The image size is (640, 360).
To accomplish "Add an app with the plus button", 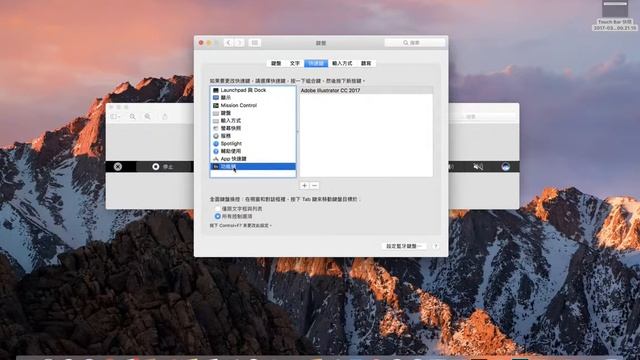I will click(304, 186).
